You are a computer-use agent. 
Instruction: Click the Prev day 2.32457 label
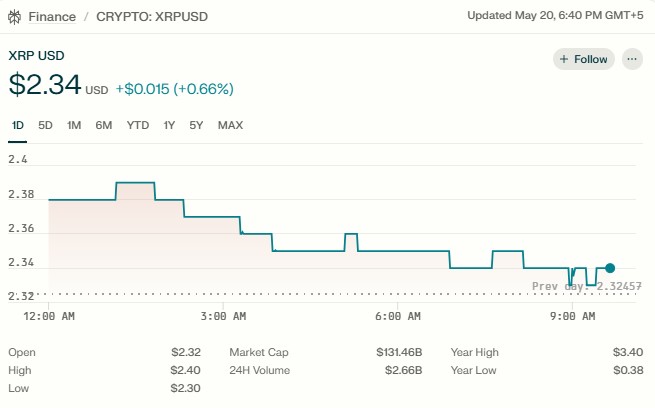[x=587, y=286]
